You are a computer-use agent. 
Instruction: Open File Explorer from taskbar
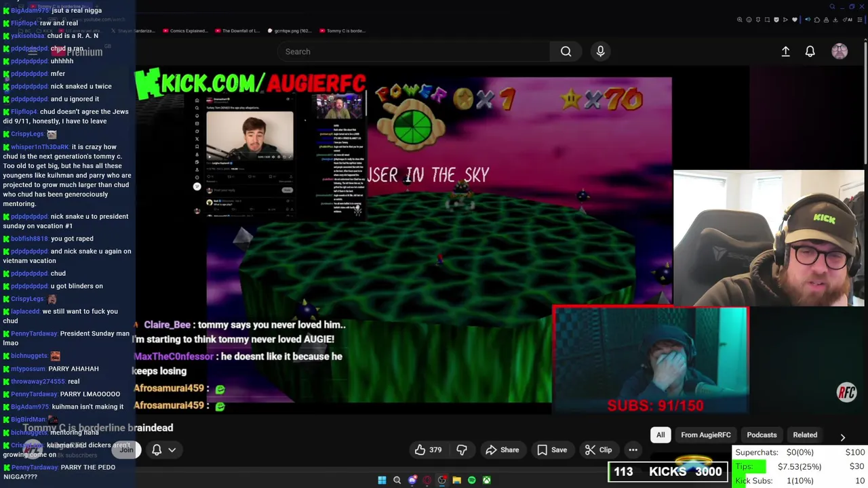(x=456, y=481)
